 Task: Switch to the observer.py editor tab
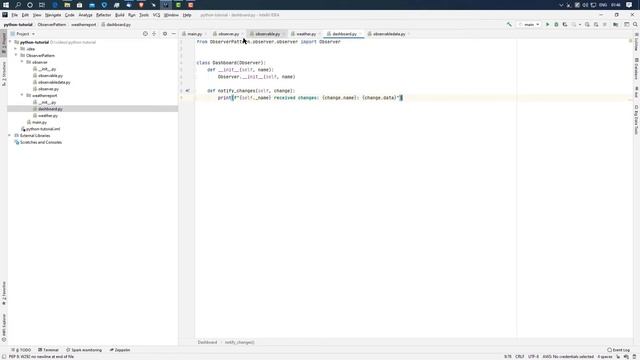(x=228, y=34)
